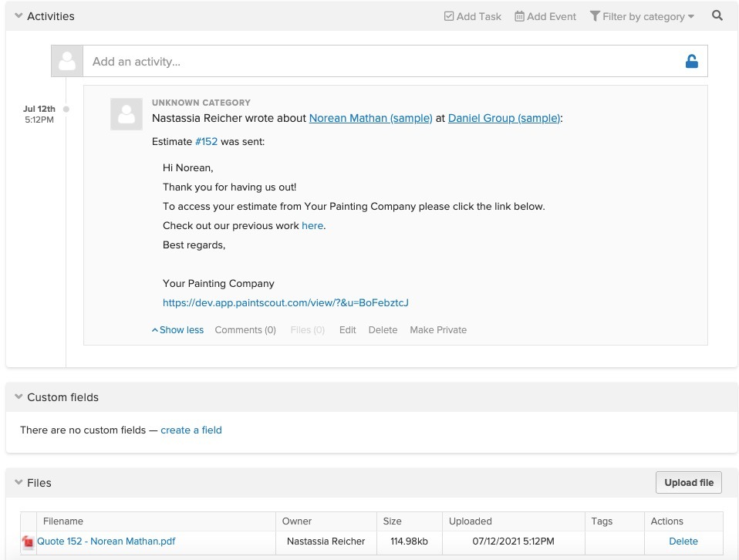Open estimate #152 link
The image size is (739, 560).
coord(207,141)
